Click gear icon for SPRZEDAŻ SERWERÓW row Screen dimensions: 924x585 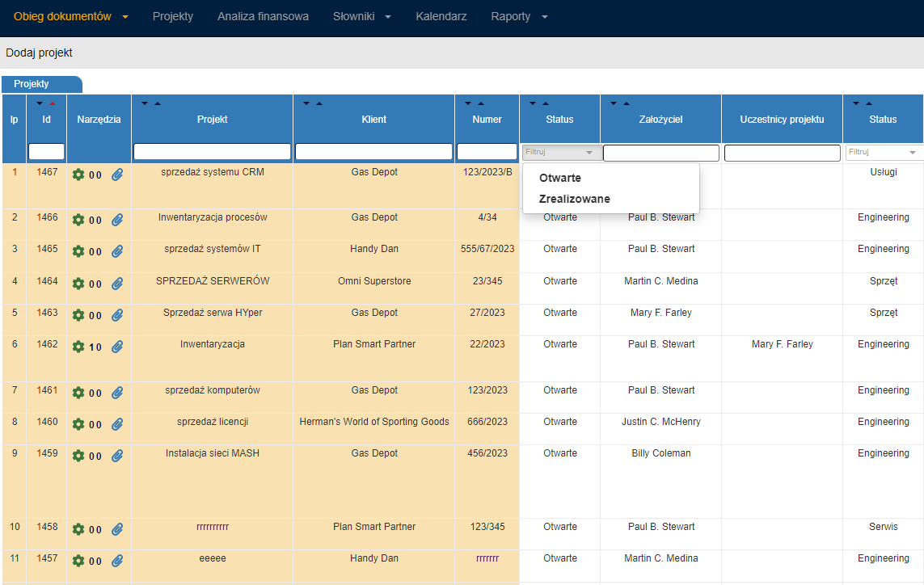coord(78,284)
